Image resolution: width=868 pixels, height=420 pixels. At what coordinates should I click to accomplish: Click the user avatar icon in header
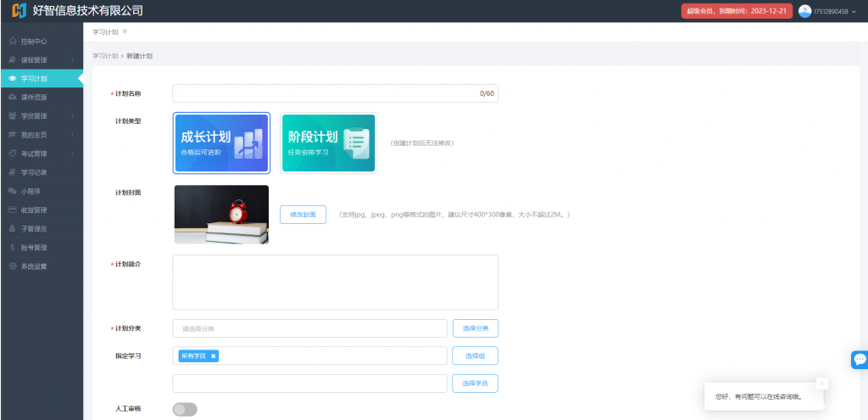coord(804,11)
